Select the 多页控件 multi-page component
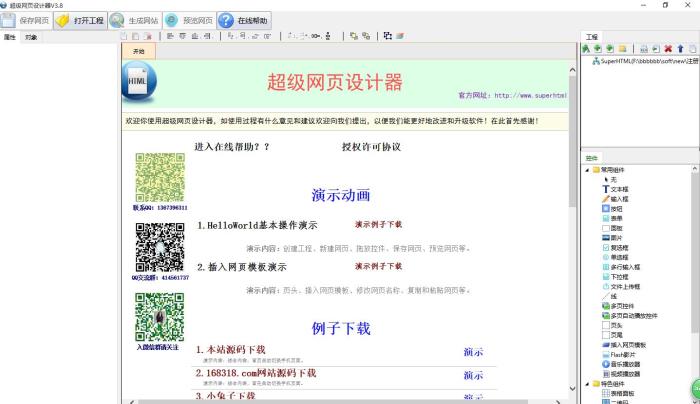This screenshot has width=700, height=404. click(618, 306)
